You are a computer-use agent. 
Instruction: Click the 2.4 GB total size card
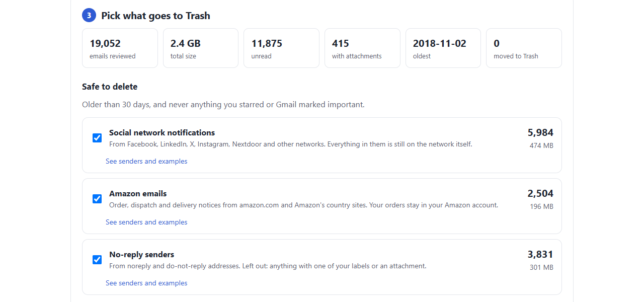point(201,48)
